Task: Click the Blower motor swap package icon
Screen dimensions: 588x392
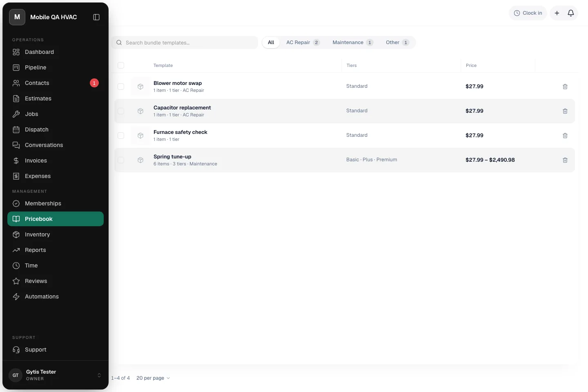Action: coord(140,87)
